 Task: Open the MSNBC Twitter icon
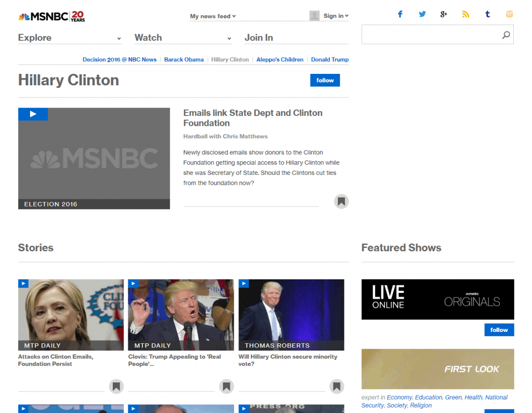pyautogui.click(x=422, y=14)
